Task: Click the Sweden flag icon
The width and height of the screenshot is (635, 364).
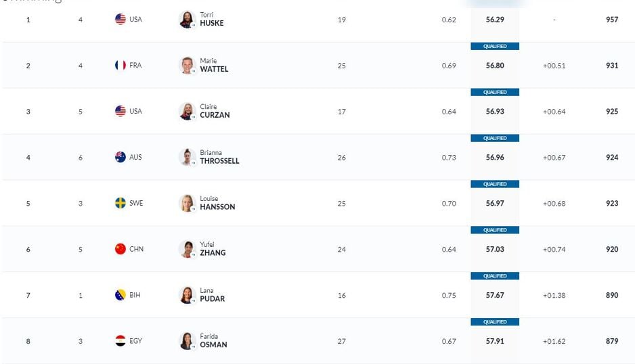Action: (x=121, y=203)
